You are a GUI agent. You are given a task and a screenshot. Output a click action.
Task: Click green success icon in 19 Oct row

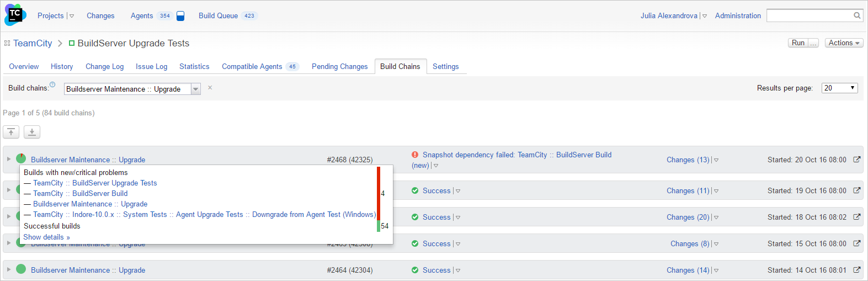(x=415, y=190)
